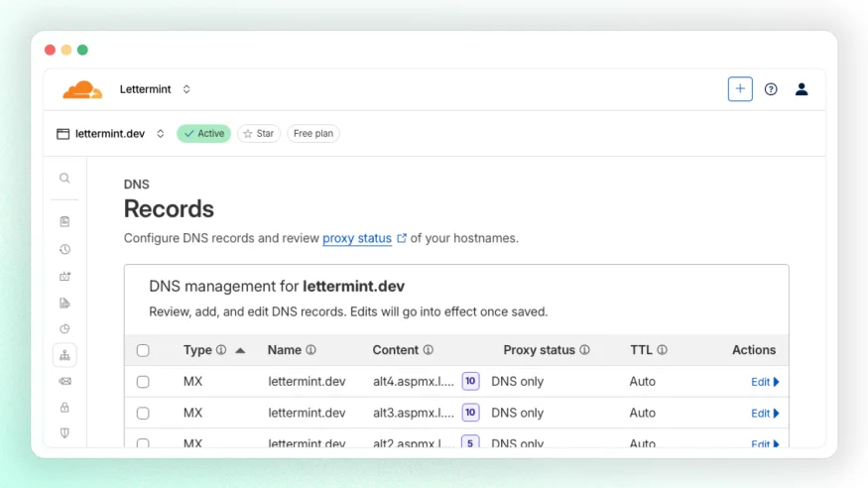This screenshot has height=488, width=868.
Task: Open the sidebar search icon
Action: point(64,179)
